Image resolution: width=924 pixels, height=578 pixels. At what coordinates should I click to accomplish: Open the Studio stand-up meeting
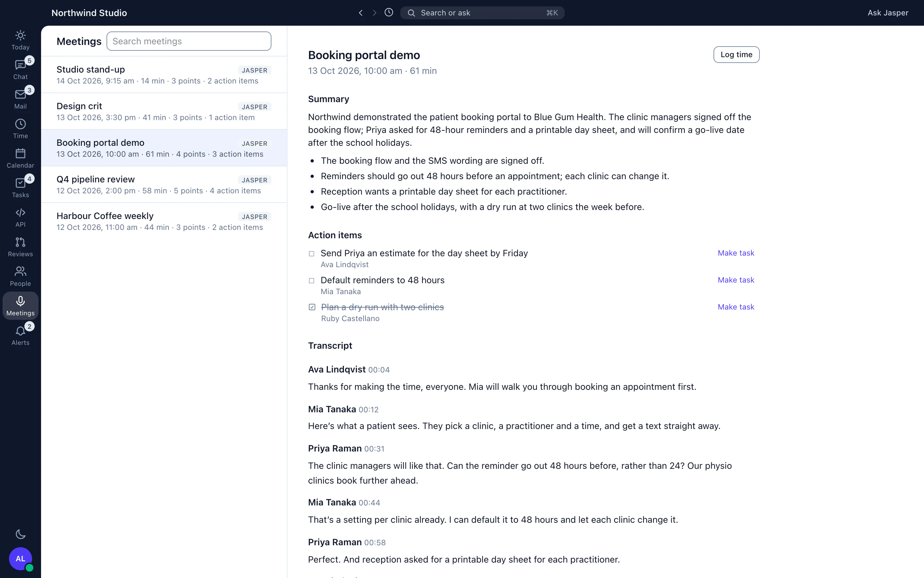pos(164,74)
